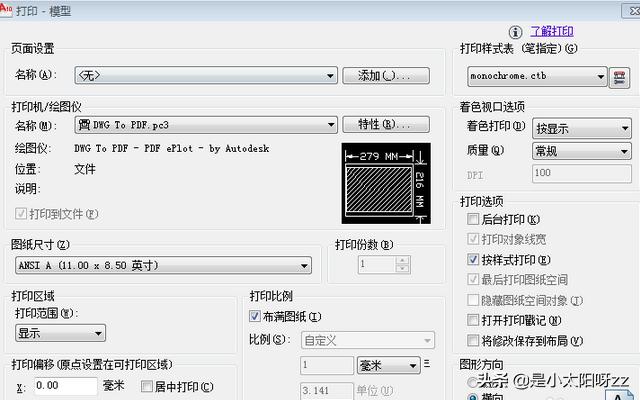
Task: Click the X offset field showing 0.00
Action: pos(66,386)
